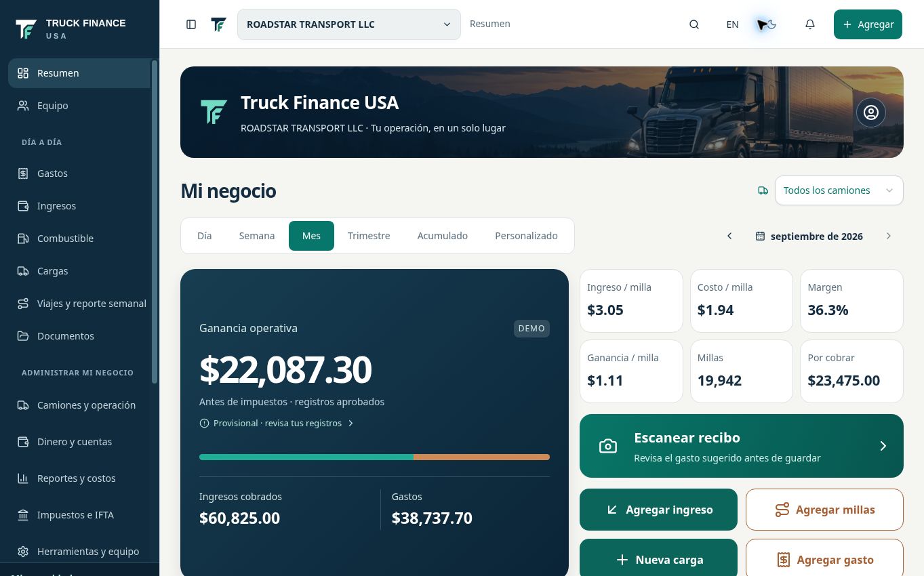924x576 pixels.
Task: Open Documentos folder item
Action: [79, 336]
